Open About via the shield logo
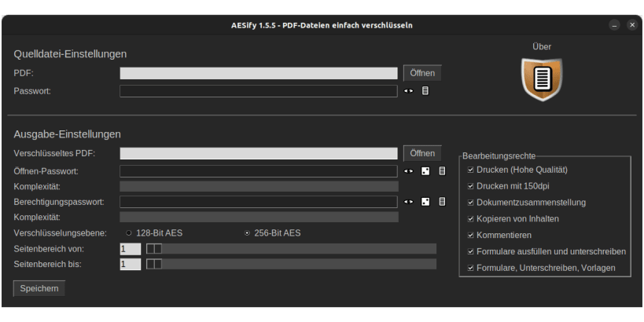Viewport: 644px width, 322px height. click(x=542, y=79)
